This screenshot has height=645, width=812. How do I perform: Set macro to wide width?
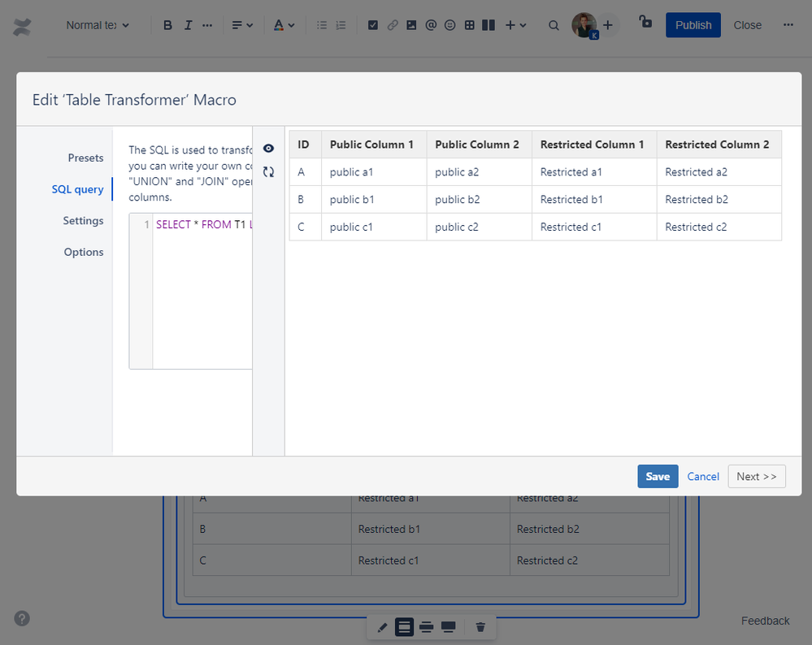[x=426, y=627]
